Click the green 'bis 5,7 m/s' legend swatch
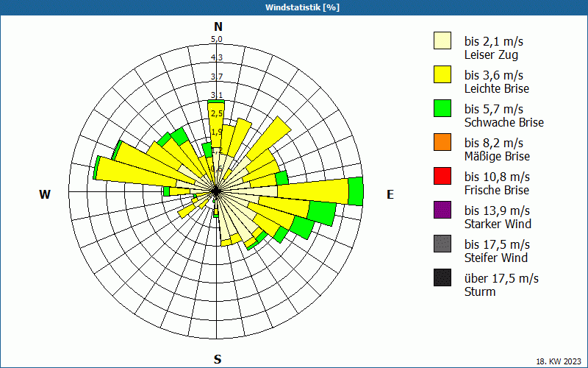The height and width of the screenshot is (368, 588). click(442, 108)
